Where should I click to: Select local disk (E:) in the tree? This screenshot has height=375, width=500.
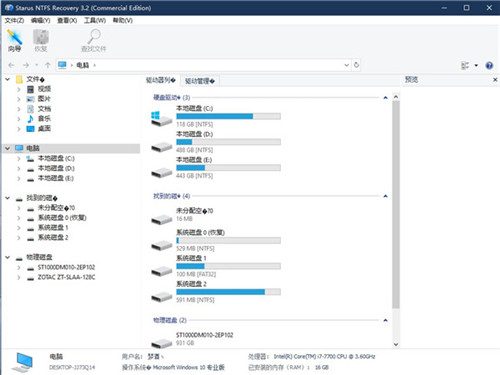56,178
